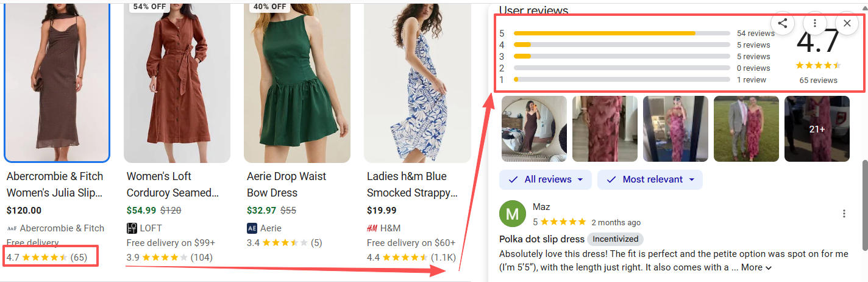The image size is (868, 282).
Task: Expand Maz's review with More
Action: (756, 267)
